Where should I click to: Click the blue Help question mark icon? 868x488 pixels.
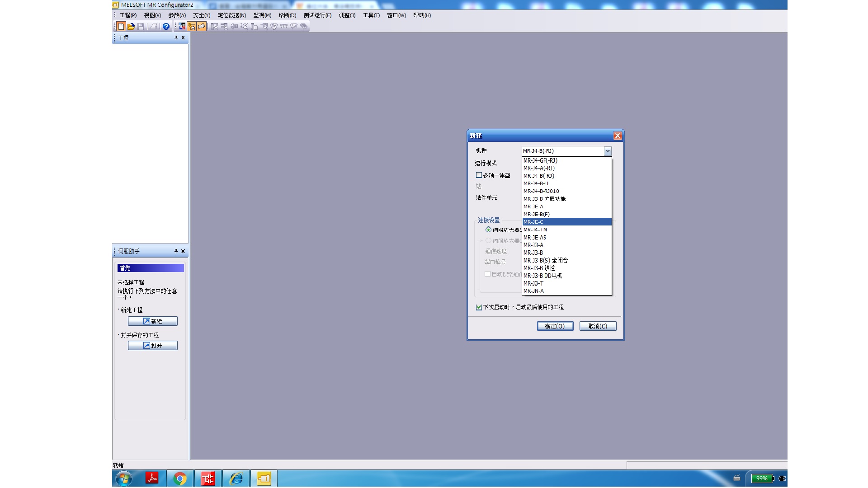pos(166,26)
